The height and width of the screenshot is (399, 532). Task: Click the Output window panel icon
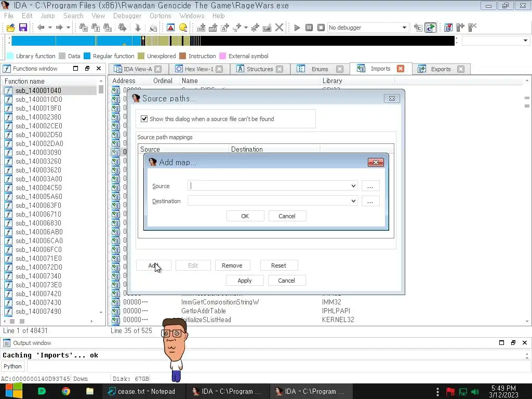coord(7,343)
